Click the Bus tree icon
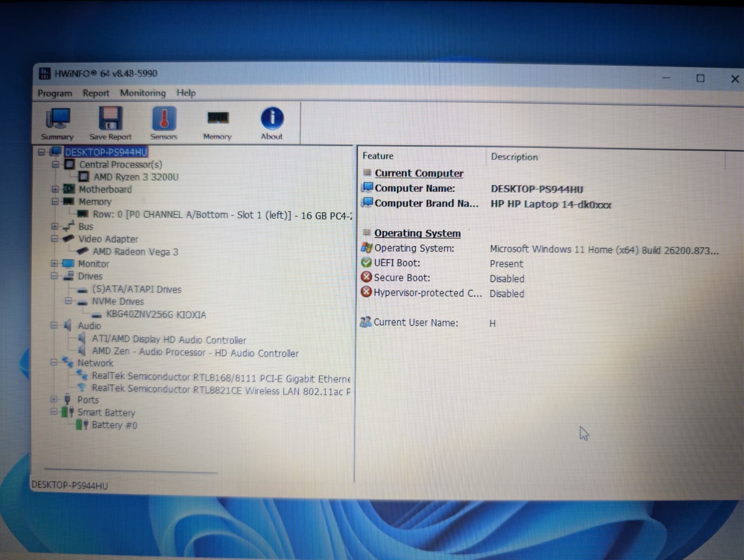The image size is (744, 560). click(68, 227)
